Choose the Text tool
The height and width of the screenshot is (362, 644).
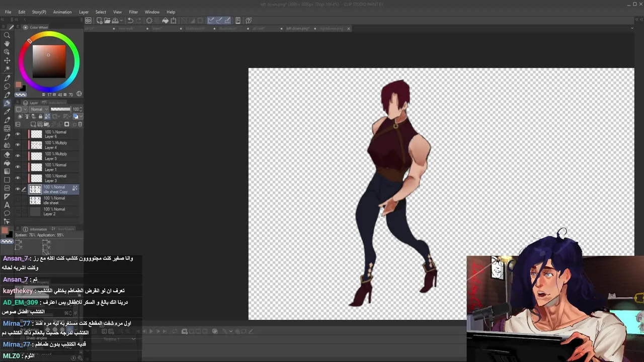(7, 205)
